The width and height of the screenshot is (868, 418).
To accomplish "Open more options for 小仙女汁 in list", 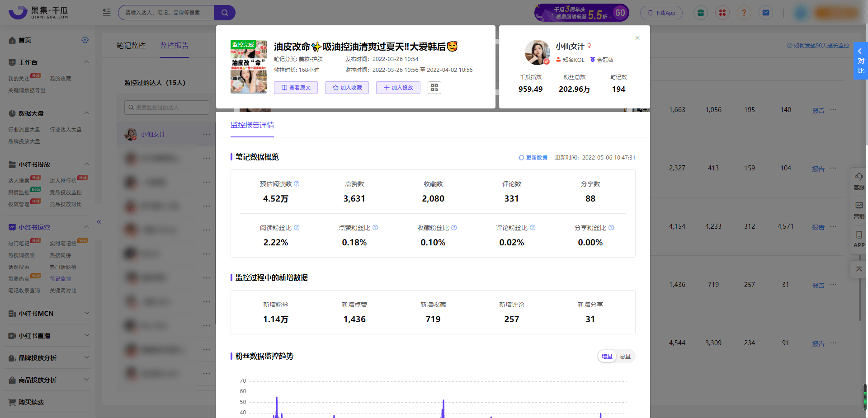I will 207,134.
